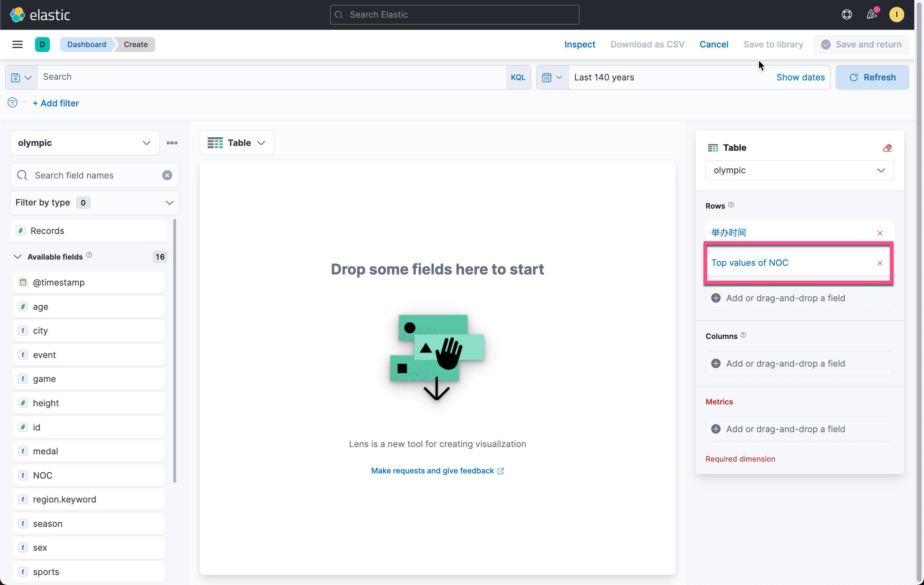924x585 pixels.
Task: Click the Rows help icon
Action: coord(731,205)
